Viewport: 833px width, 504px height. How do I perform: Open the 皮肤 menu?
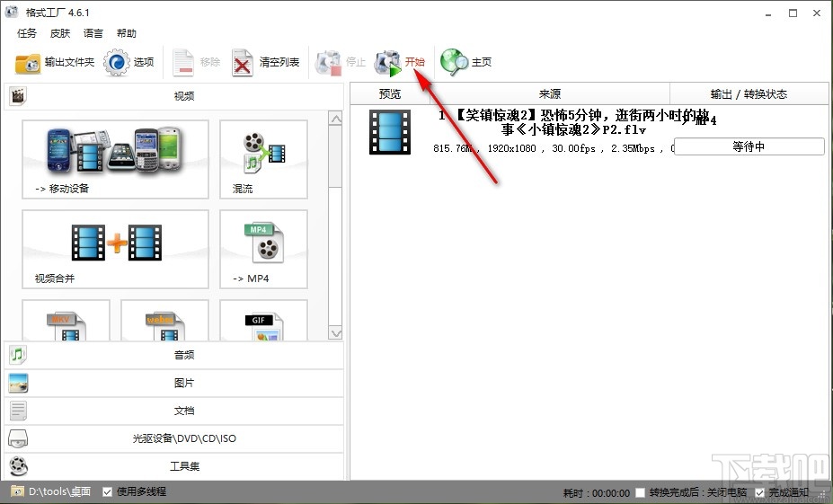pyautogui.click(x=60, y=33)
